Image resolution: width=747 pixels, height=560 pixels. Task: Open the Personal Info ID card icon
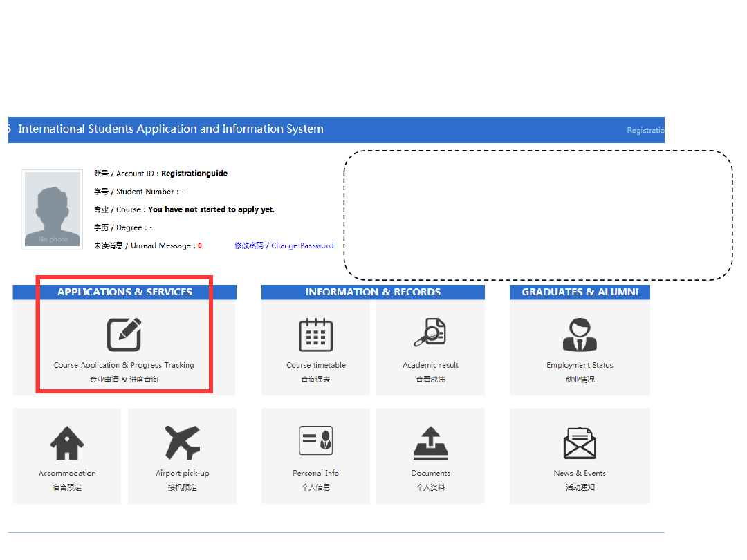coord(315,440)
